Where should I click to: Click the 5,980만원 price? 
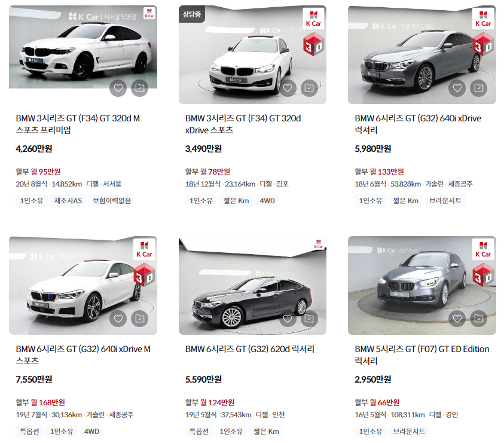373,149
